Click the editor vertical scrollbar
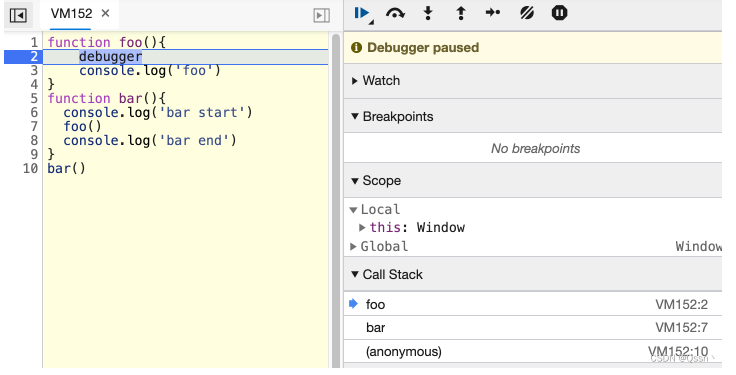736x375 pixels. coord(336,201)
